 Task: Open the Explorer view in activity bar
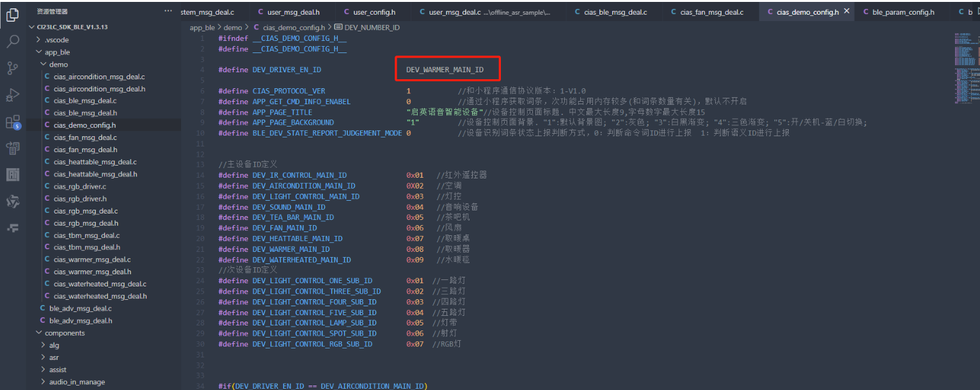tap(13, 15)
